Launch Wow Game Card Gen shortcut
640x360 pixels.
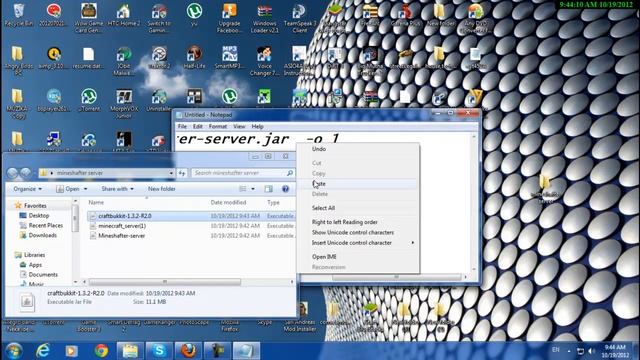pos(89,18)
